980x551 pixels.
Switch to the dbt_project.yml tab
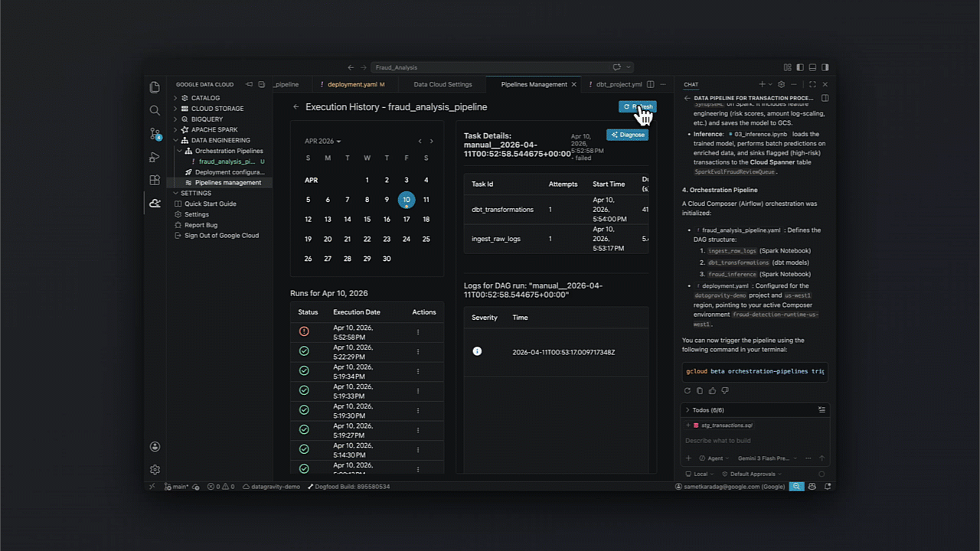(619, 84)
